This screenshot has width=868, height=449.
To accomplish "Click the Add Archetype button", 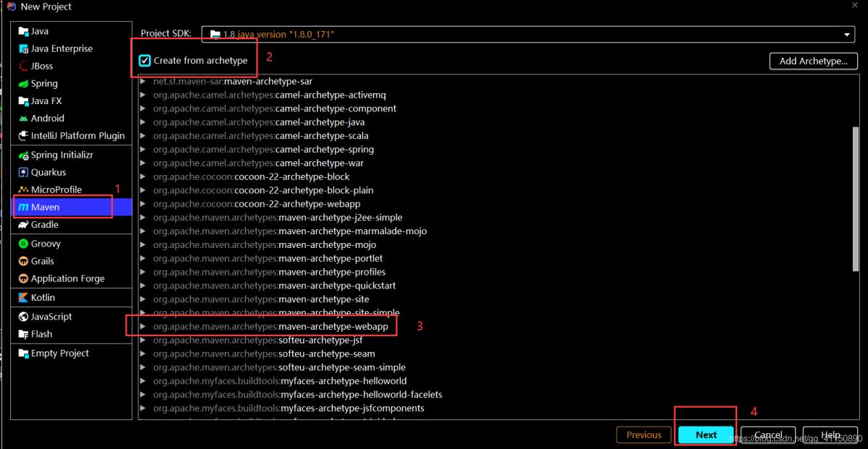I will pos(814,61).
